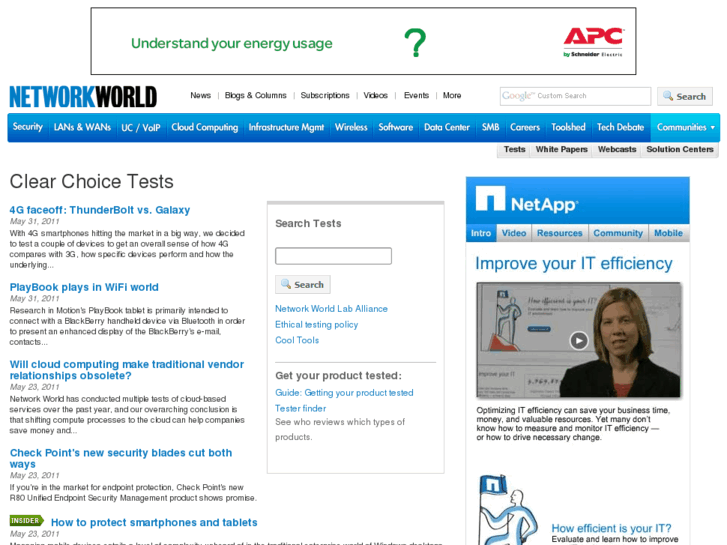This screenshot has height=545, width=727.
Task: Open the Careers section
Action: pos(525,127)
